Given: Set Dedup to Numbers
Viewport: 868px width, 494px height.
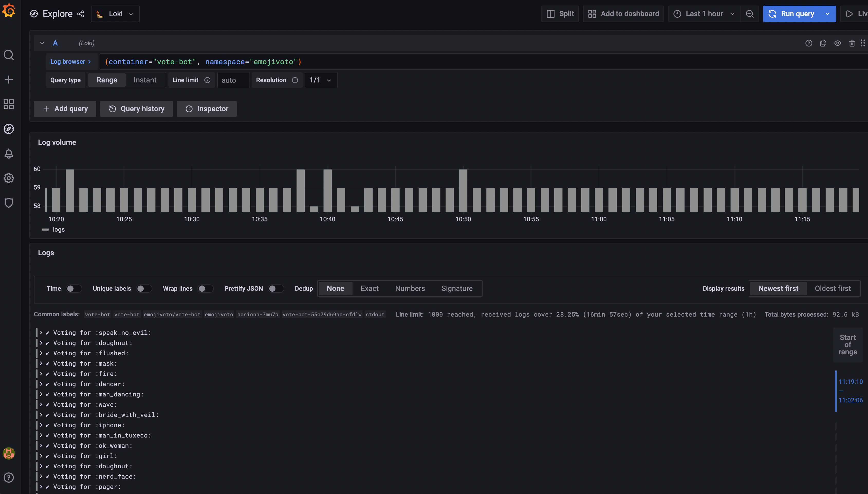Looking at the screenshot, I should (410, 289).
